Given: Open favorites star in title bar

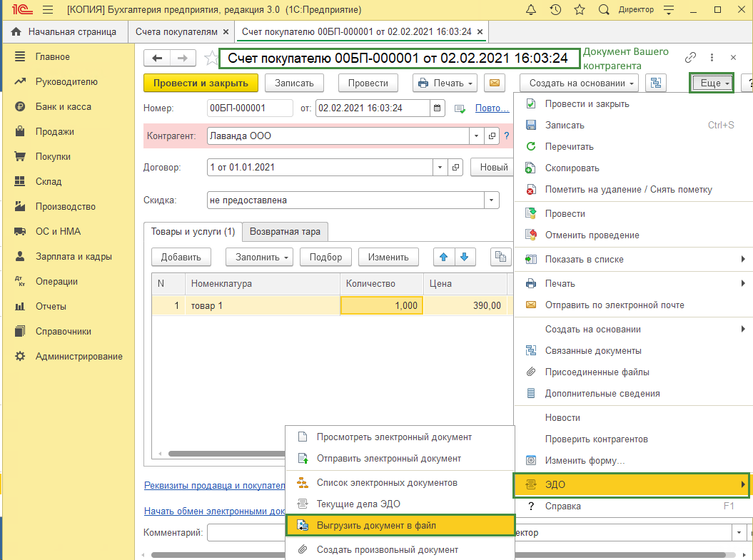Looking at the screenshot, I should click(x=580, y=9).
